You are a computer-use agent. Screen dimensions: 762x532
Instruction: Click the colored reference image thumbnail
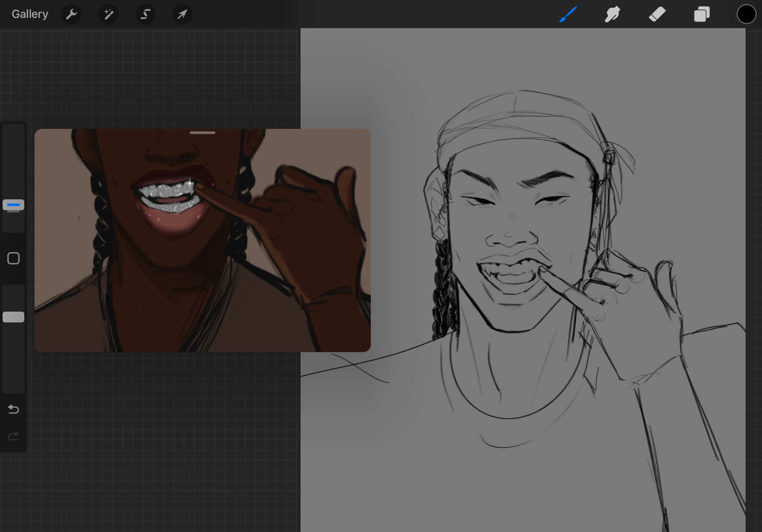(203, 240)
